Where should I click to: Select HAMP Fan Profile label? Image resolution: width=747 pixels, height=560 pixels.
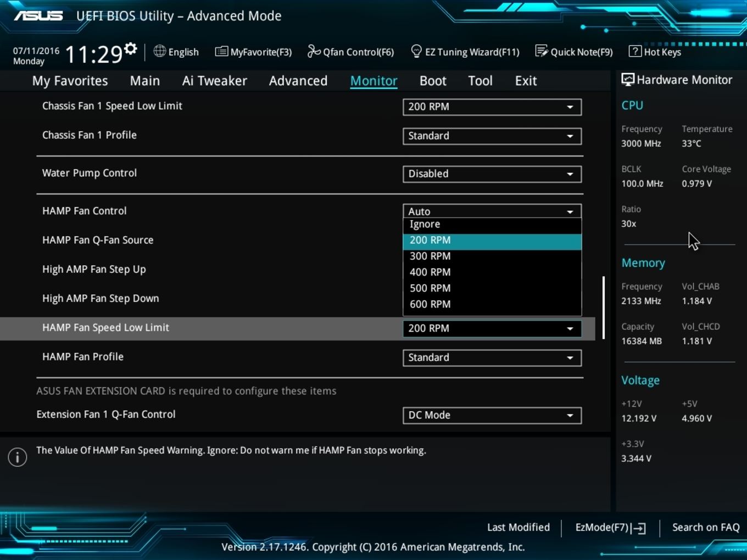pos(83,357)
